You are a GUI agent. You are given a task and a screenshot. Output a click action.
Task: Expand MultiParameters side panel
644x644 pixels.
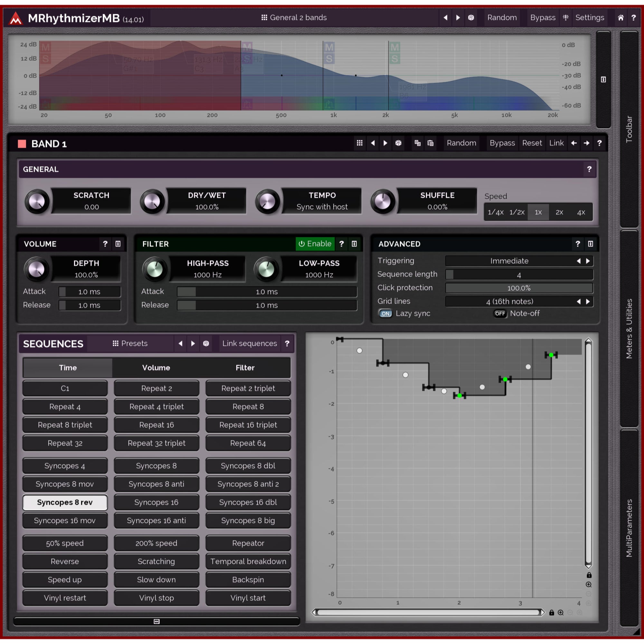629,528
